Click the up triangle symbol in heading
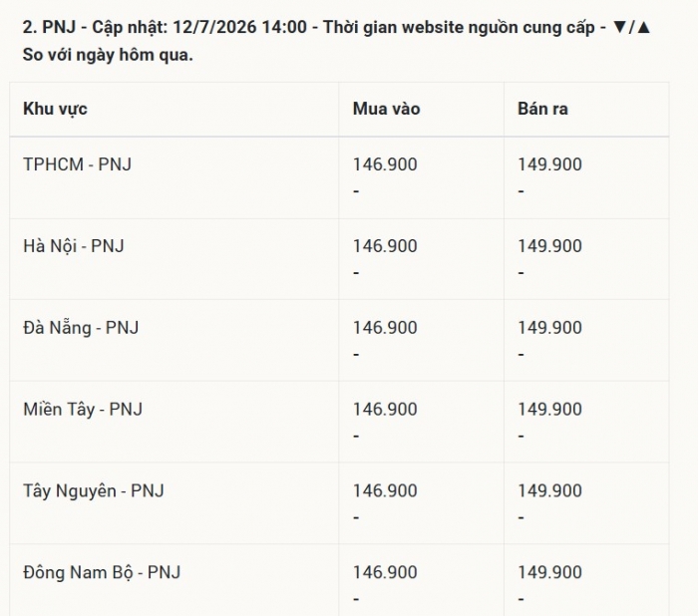 click(644, 28)
